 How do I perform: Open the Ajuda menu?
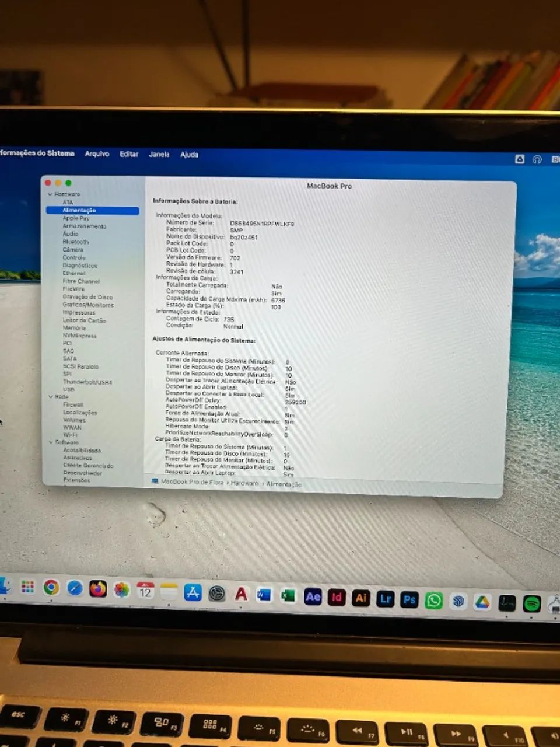point(189,155)
